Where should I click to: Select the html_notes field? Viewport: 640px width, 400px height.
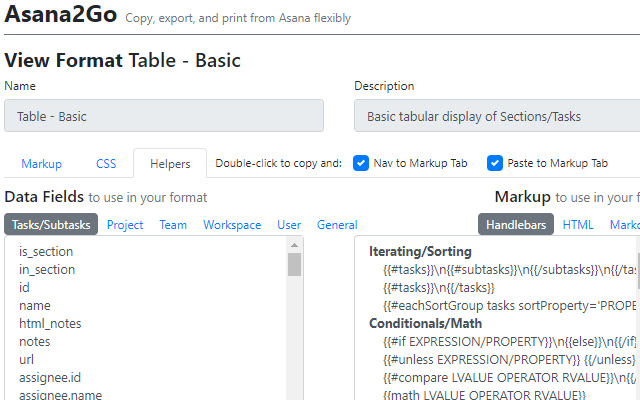50,323
